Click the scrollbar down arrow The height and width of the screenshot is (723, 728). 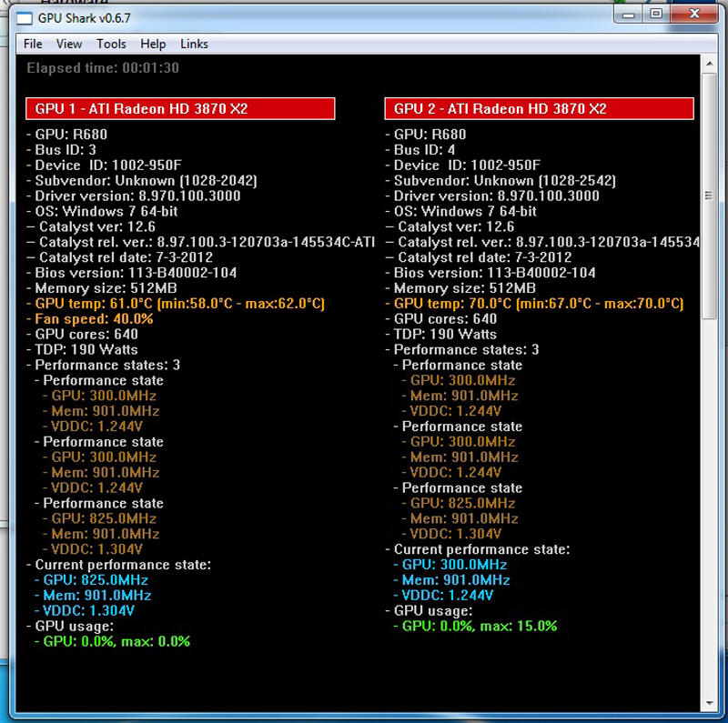click(709, 703)
